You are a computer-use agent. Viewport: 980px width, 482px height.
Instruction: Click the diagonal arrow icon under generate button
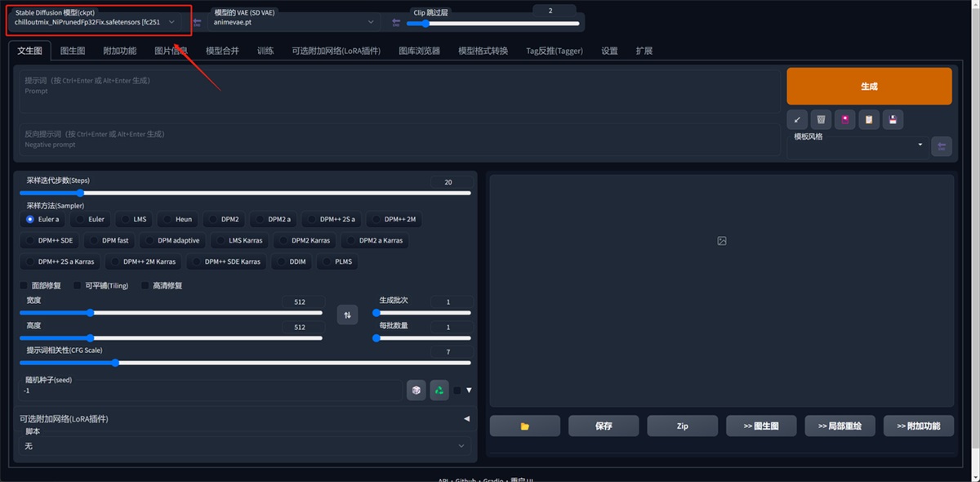point(797,119)
